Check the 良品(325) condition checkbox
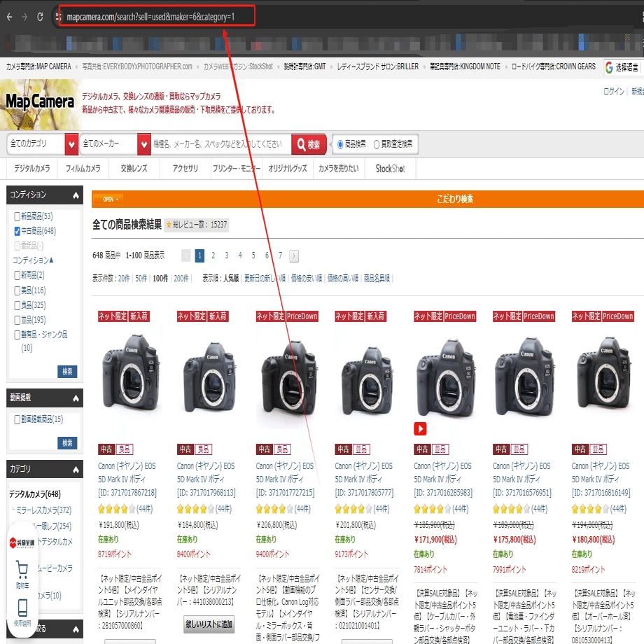644x644 pixels. tap(17, 305)
